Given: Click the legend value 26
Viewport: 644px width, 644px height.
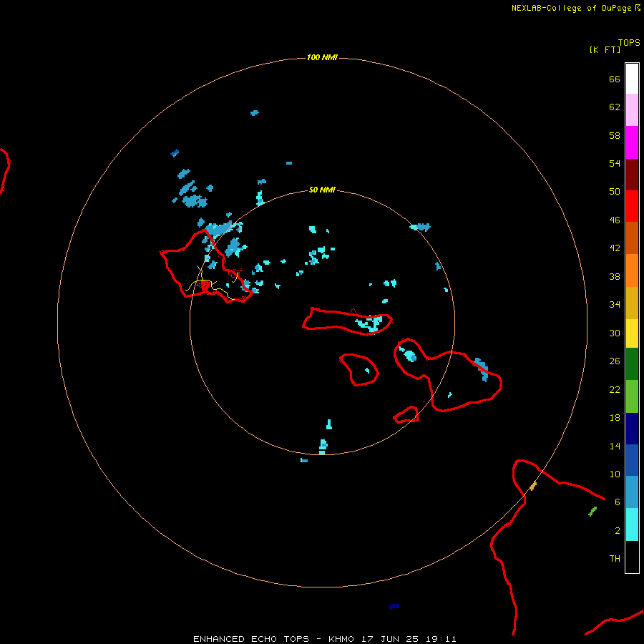Looking at the screenshot, I should pyautogui.click(x=615, y=361).
